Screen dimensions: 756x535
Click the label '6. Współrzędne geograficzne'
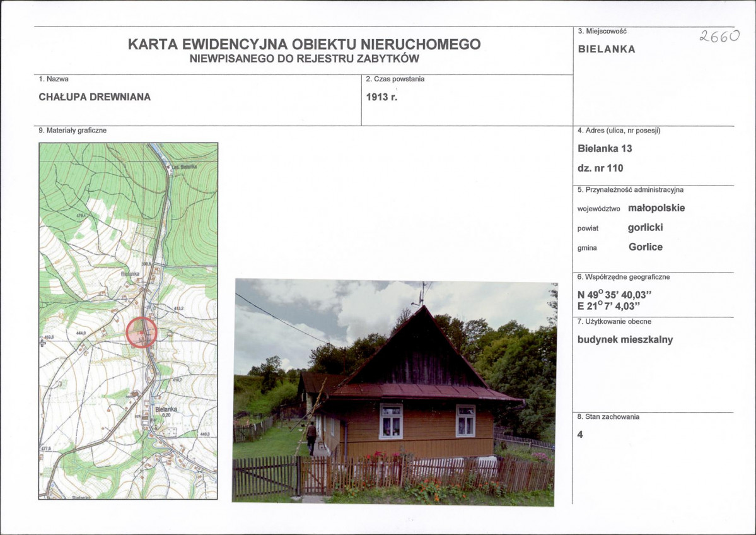point(624,278)
